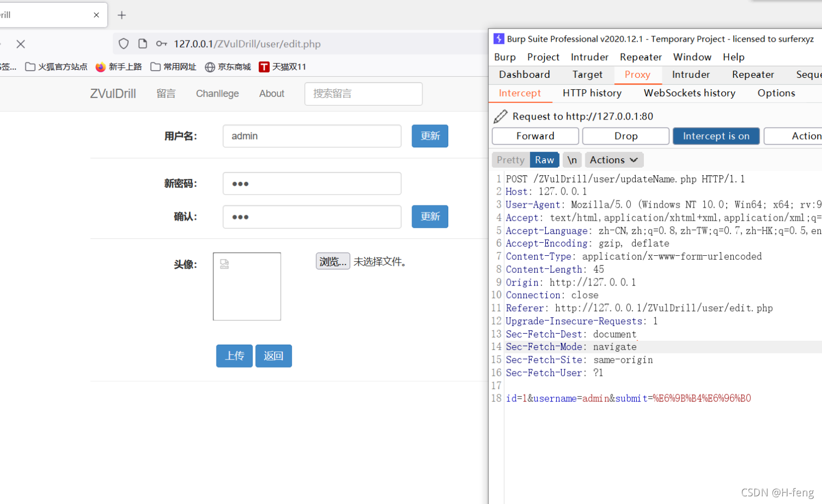822x504 pixels.
Task: Open the proxy Options sub-tab
Action: [x=776, y=93]
